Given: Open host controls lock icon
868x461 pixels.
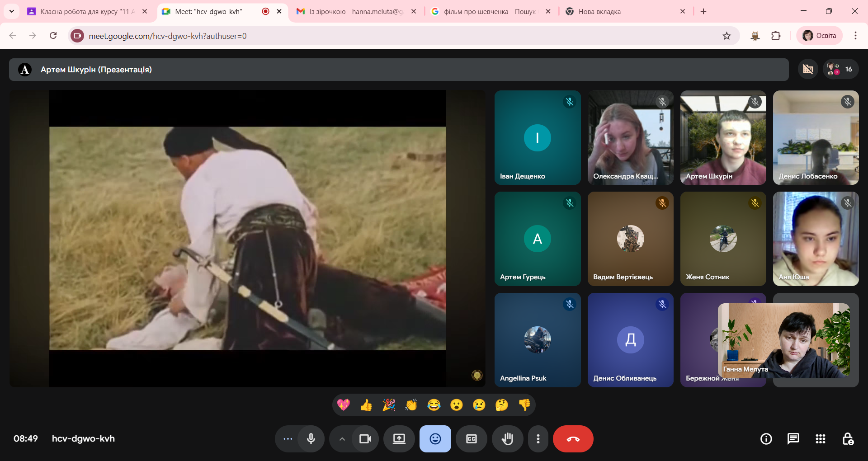Looking at the screenshot, I should 848,439.
